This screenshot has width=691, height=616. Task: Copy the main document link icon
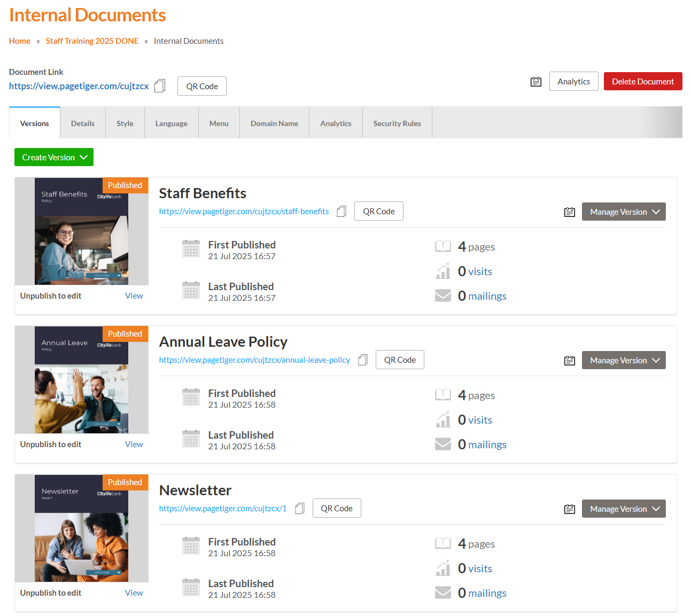click(159, 86)
